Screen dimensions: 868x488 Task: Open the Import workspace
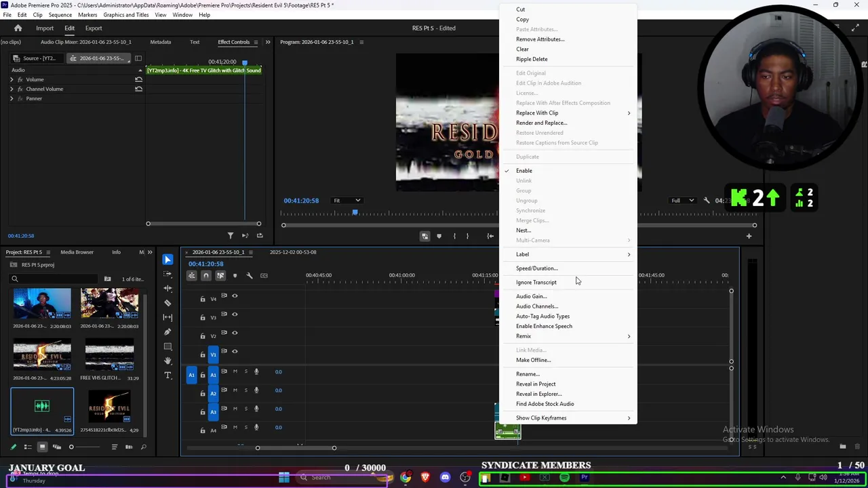pyautogui.click(x=45, y=28)
